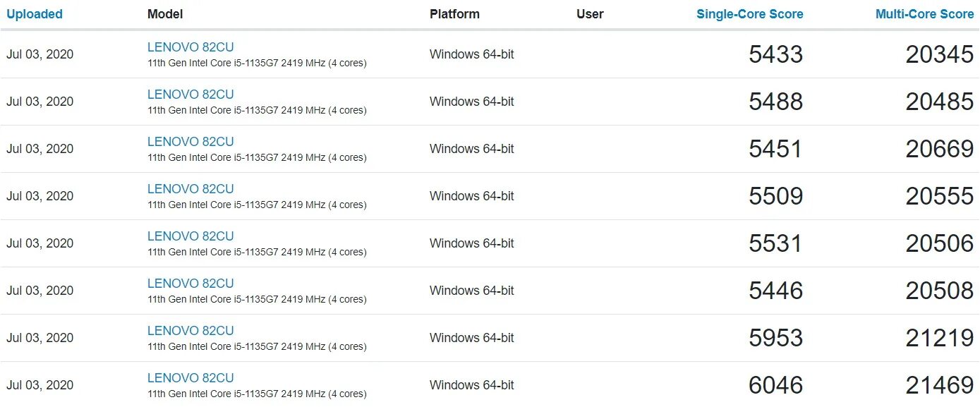
Task: Click the Platform column header
Action: click(x=454, y=14)
